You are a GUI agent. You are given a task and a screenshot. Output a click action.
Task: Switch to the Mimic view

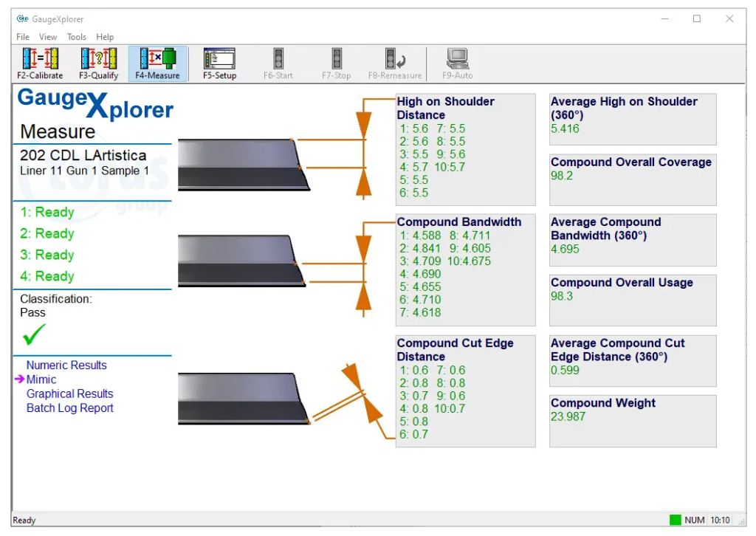41,379
